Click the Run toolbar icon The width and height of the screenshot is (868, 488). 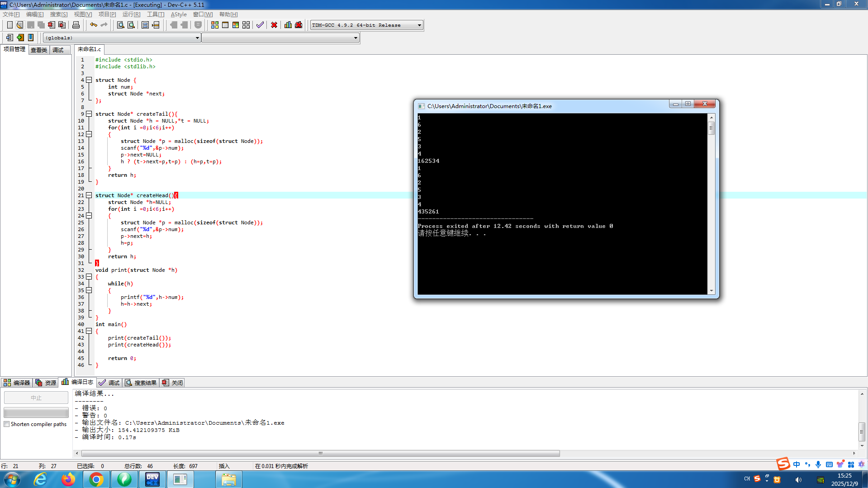225,25
